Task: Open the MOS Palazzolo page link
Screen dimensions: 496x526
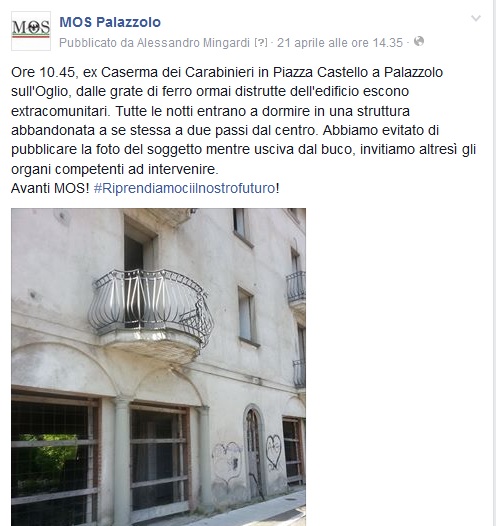Action: 110,22
